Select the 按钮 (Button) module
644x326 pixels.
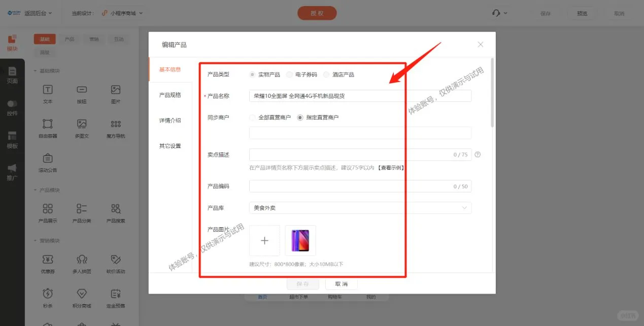click(x=81, y=94)
